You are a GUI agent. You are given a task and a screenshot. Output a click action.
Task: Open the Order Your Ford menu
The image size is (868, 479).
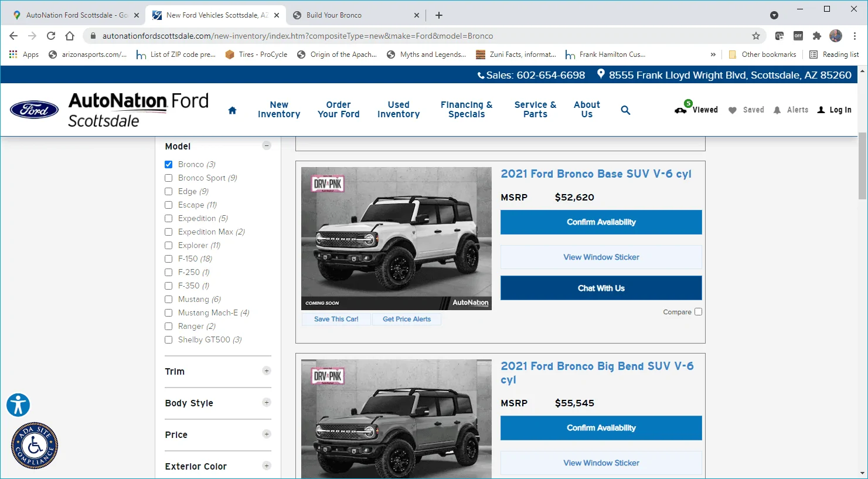point(339,110)
